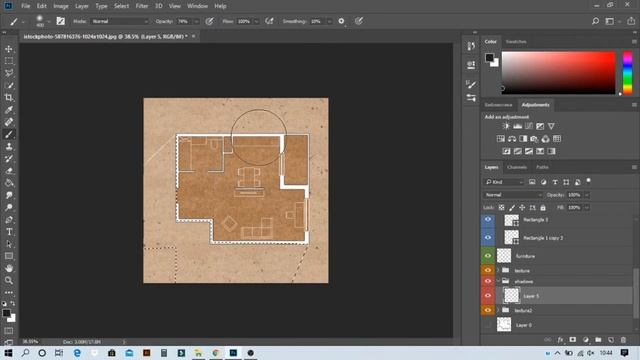Open layer filter Kind dropdown
640x360 pixels.
point(504,182)
